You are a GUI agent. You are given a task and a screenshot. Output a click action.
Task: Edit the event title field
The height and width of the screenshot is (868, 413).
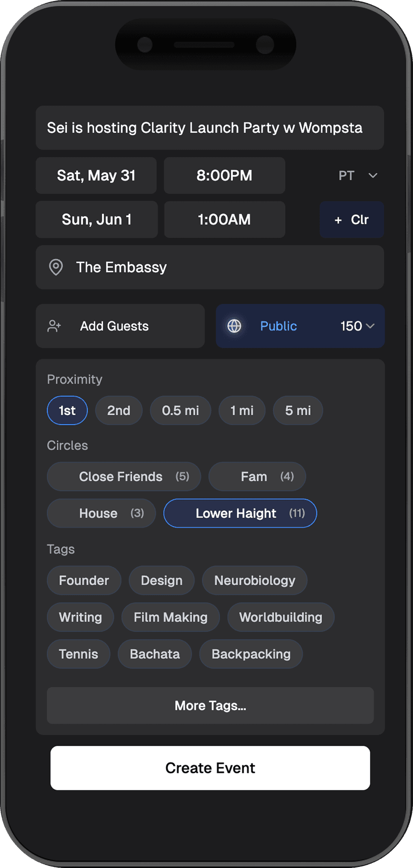click(209, 128)
